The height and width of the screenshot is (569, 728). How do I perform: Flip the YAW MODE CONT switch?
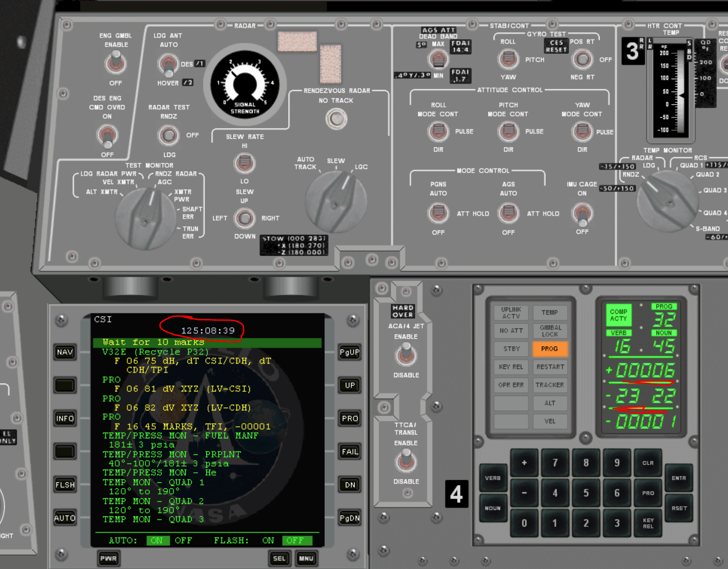coord(582,131)
